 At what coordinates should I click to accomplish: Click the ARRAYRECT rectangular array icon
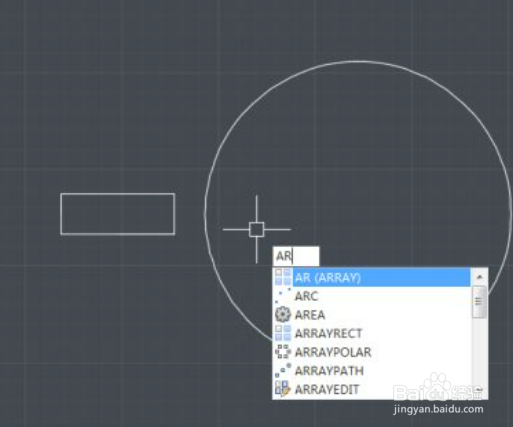pos(283,333)
